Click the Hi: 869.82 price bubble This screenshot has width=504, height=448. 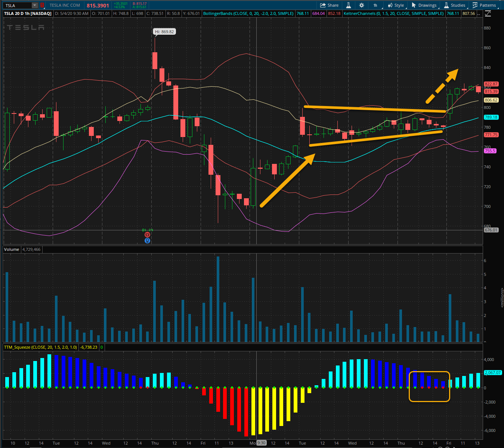coord(165,32)
